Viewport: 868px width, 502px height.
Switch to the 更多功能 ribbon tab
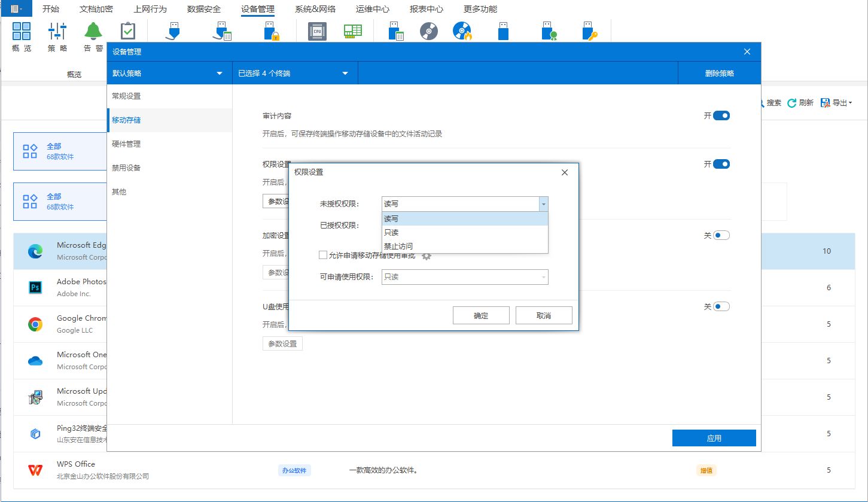coord(480,9)
